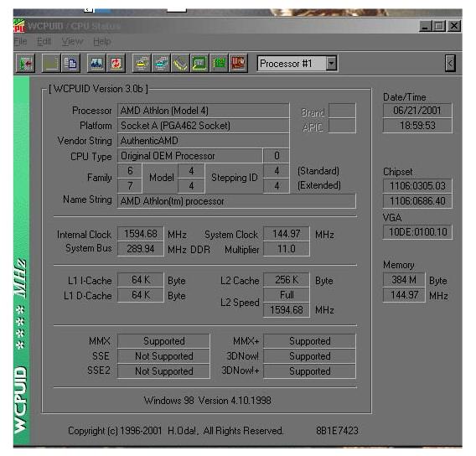The width and height of the screenshot is (476, 456).
Task: Click the system clock value 144.97
Action: coord(287,234)
